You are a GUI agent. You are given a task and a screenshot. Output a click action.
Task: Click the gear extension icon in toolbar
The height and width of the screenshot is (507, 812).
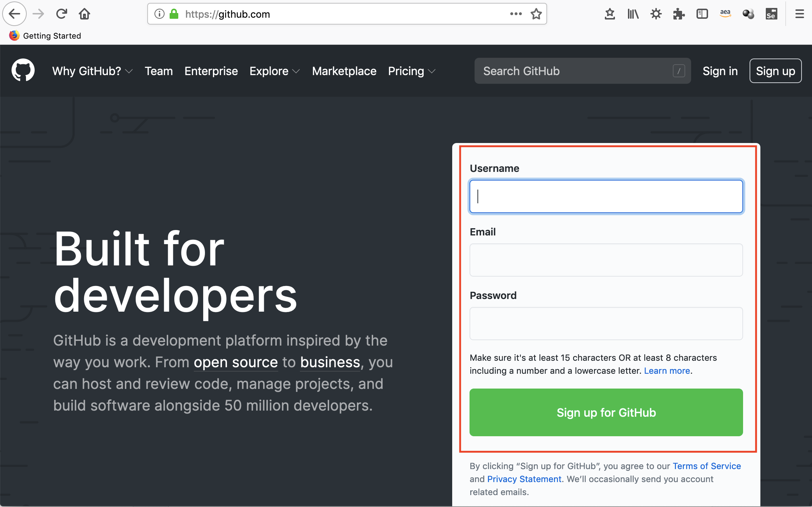tap(656, 14)
